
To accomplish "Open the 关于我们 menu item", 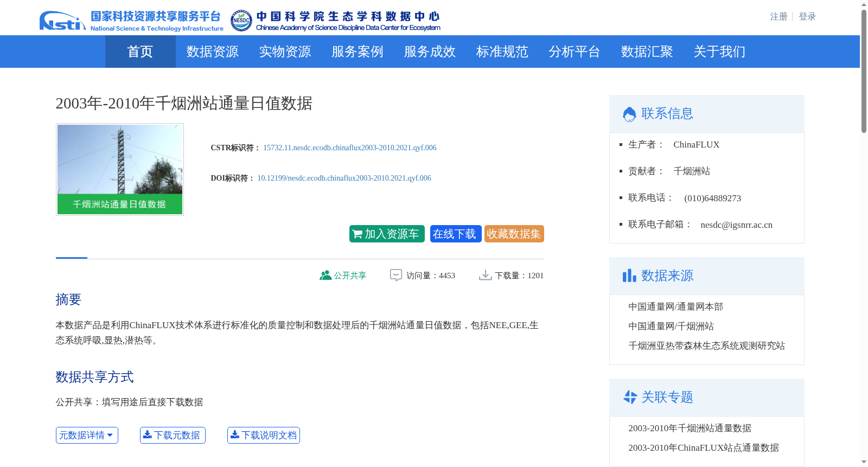I will click(719, 52).
